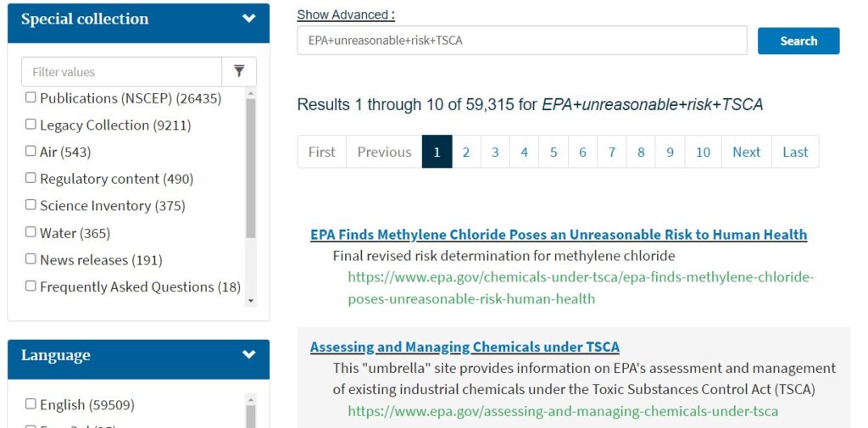The image size is (868, 428).
Task: Tick the News releases checkbox
Action: coord(31,259)
